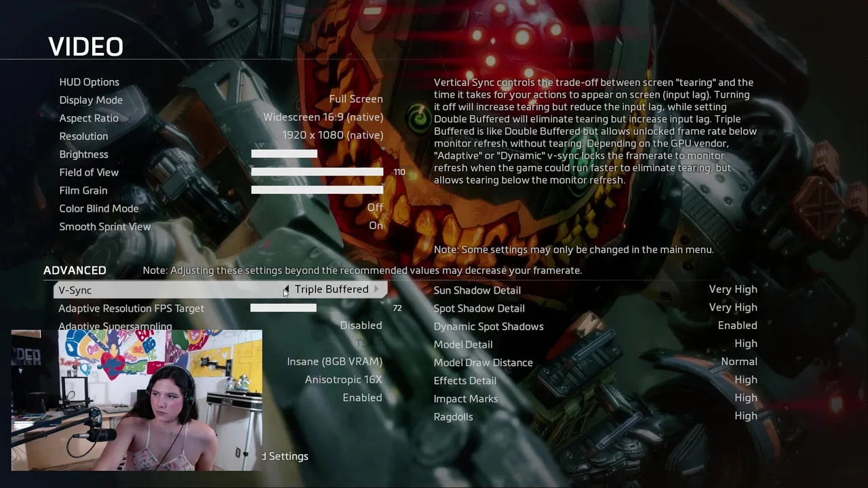
Task: Change Display Mode Full Screen value
Action: [356, 99]
